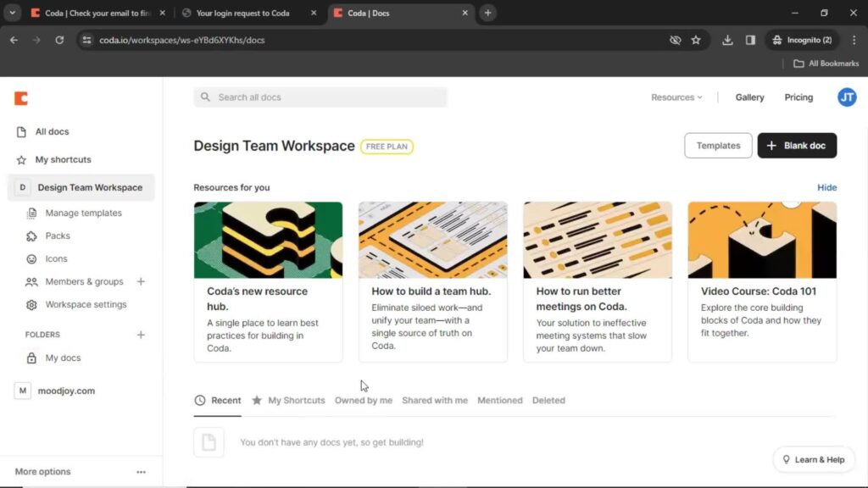Open How to build a team hub card image
The width and height of the screenshot is (868, 488).
433,240
